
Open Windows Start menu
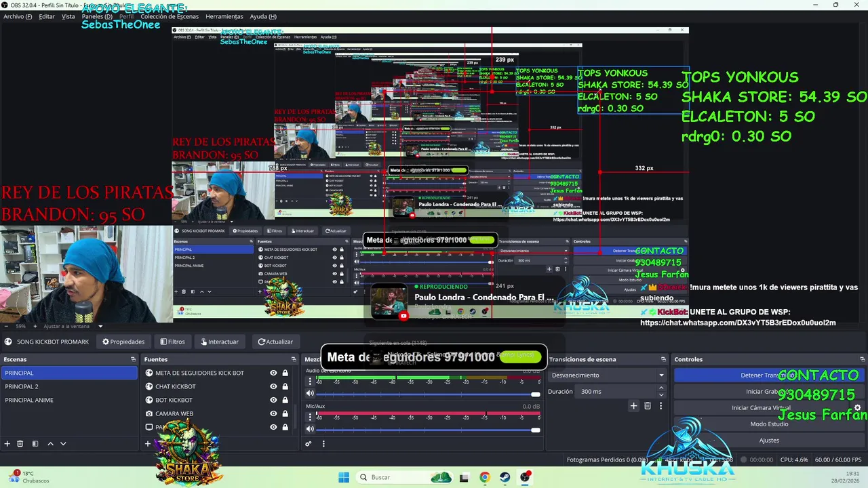tap(344, 477)
